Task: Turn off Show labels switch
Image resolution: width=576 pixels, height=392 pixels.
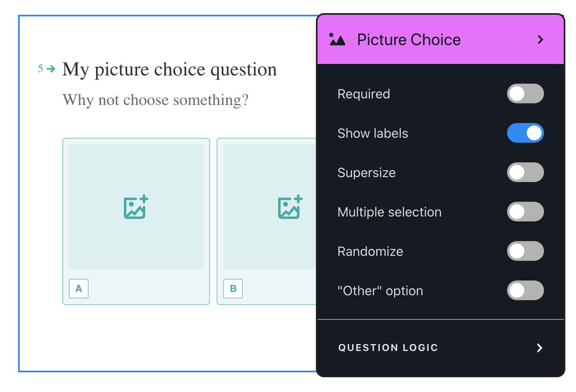Action: pyautogui.click(x=526, y=133)
